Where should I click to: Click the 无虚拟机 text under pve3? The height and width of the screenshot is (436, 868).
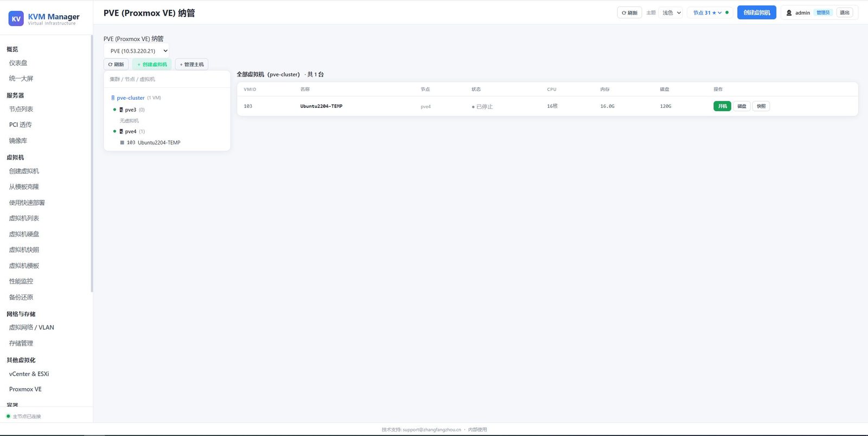(x=129, y=121)
